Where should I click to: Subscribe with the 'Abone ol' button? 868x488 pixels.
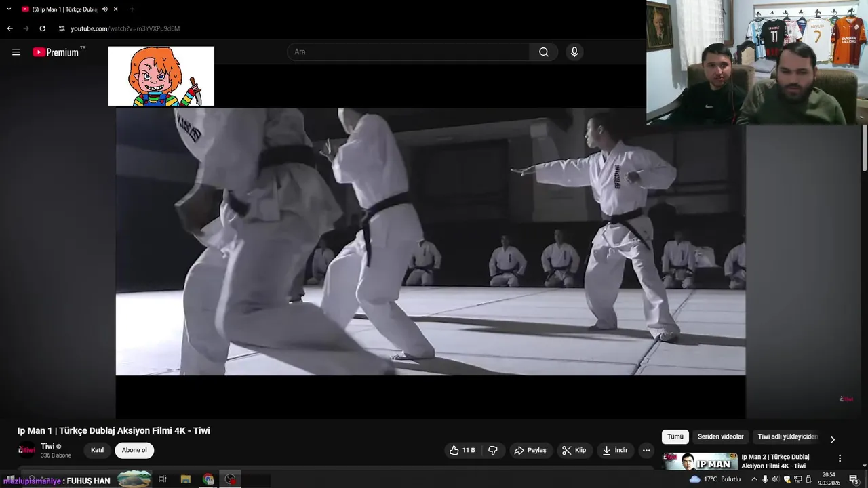point(134,450)
